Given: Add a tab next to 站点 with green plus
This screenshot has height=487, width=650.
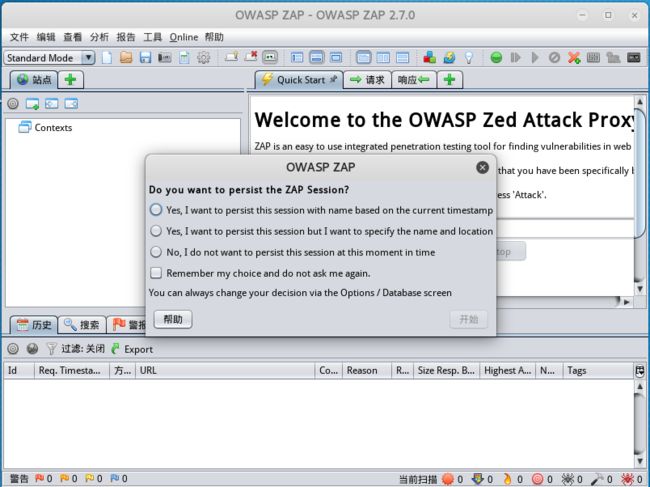Looking at the screenshot, I should [70, 80].
